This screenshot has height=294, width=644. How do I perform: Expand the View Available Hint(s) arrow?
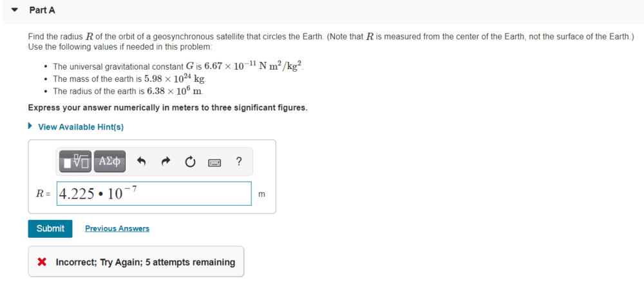[x=30, y=126]
